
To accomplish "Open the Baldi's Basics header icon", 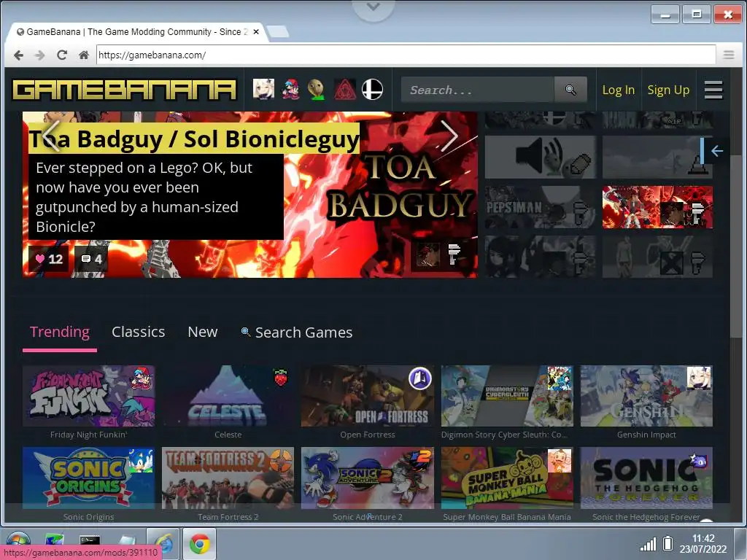I will point(317,89).
